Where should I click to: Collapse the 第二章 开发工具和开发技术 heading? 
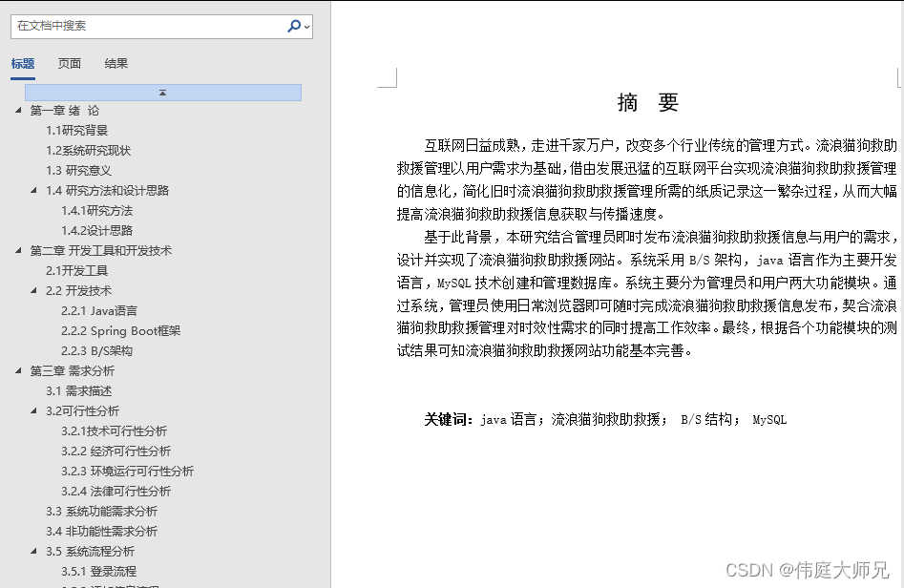[18, 250]
